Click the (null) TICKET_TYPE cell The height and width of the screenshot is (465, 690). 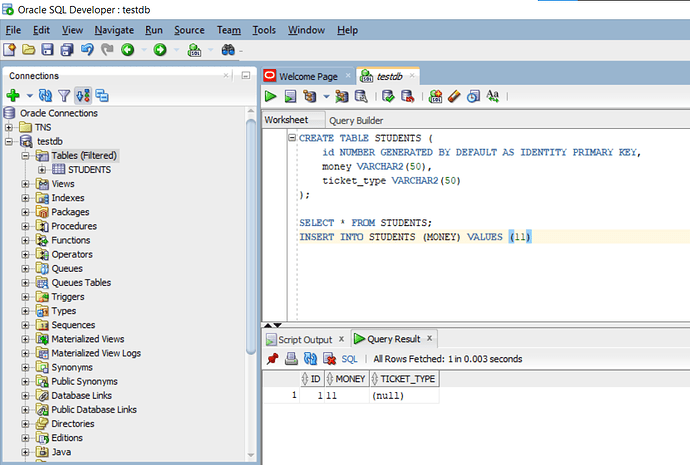coord(404,395)
